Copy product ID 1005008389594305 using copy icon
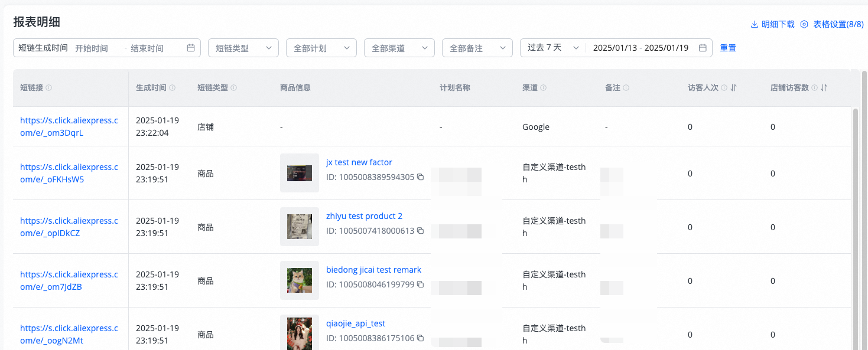 420,176
